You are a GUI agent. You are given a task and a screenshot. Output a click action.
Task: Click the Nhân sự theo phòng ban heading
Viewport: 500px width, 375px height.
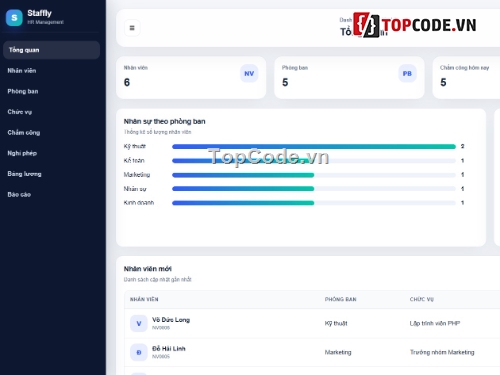(x=164, y=121)
